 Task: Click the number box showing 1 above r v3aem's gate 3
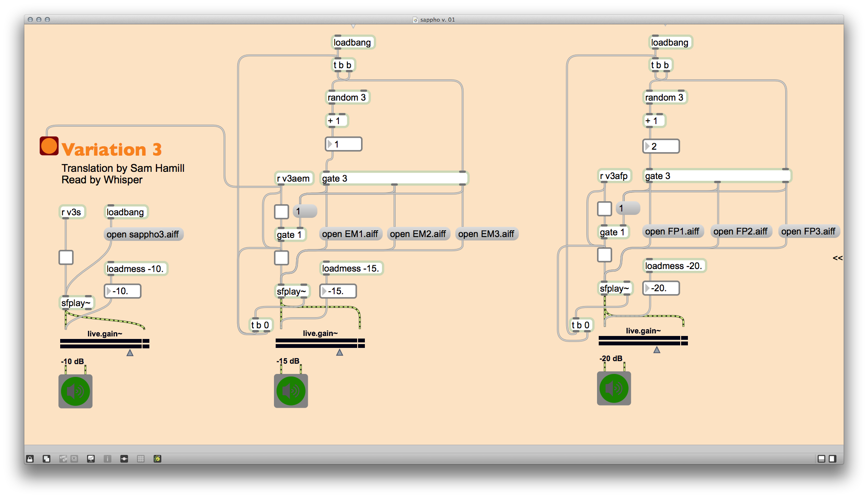click(x=344, y=144)
